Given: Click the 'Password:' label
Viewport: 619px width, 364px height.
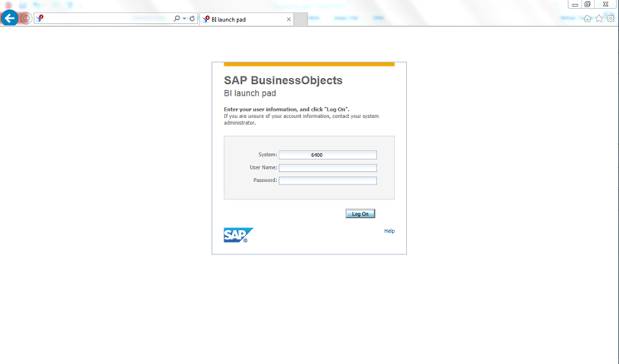Looking at the screenshot, I should pos(265,180).
